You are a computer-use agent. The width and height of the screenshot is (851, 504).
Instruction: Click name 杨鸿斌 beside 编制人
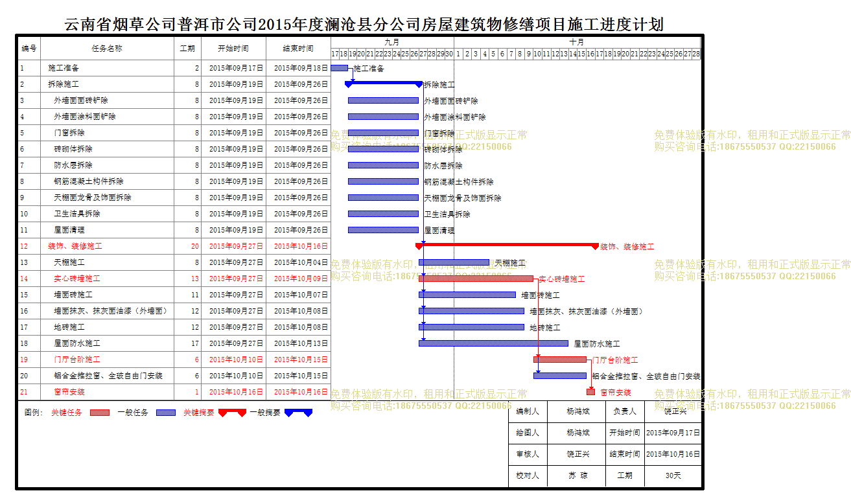[577, 411]
